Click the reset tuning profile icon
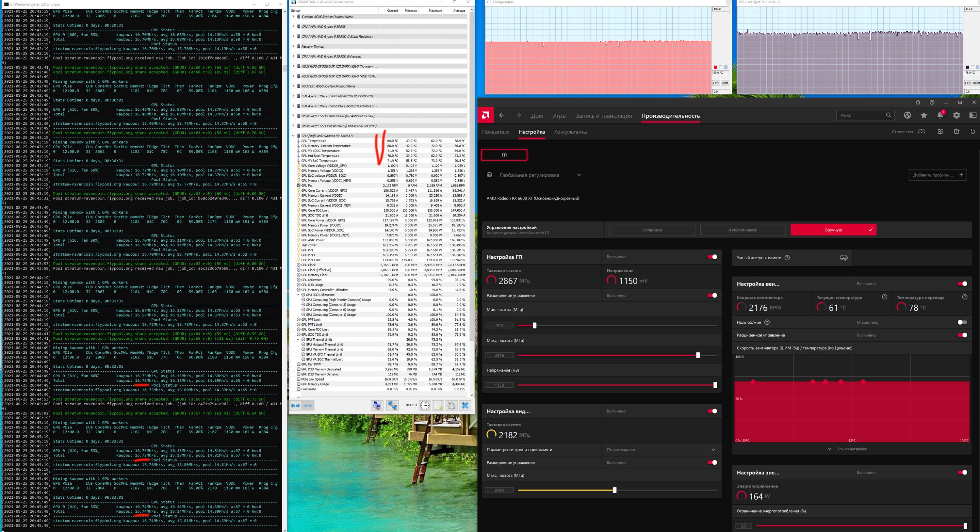The image size is (980, 532). tap(973, 132)
